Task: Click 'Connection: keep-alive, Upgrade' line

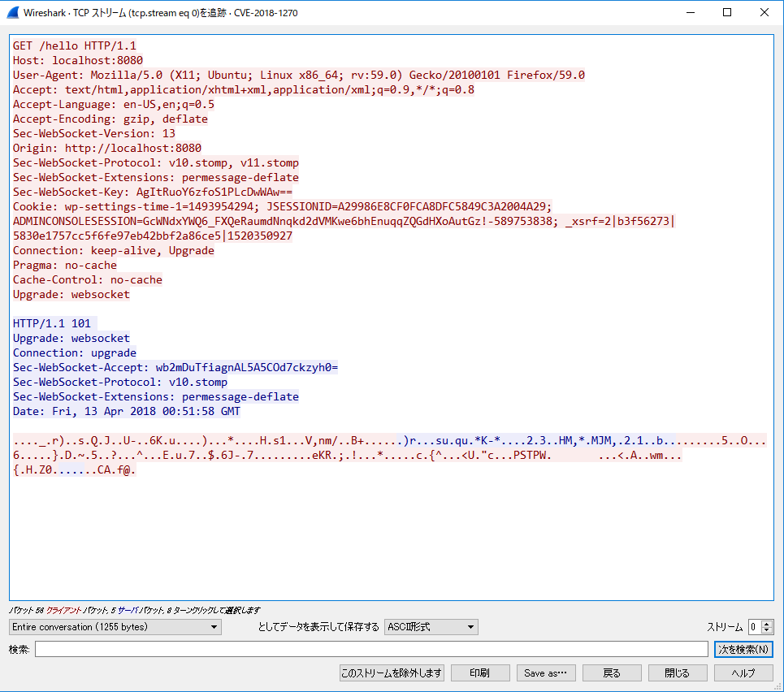Action: click(x=114, y=250)
